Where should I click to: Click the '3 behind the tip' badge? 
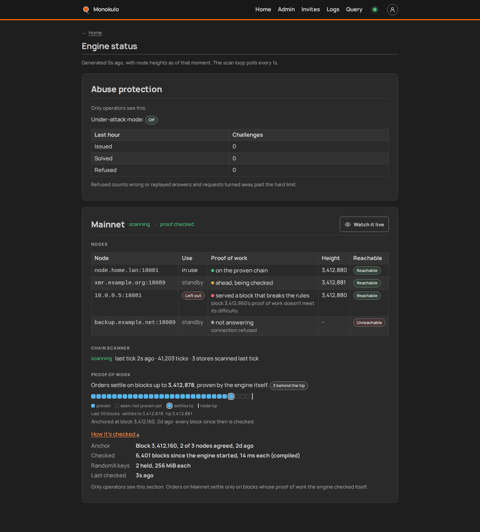pyautogui.click(x=289, y=386)
